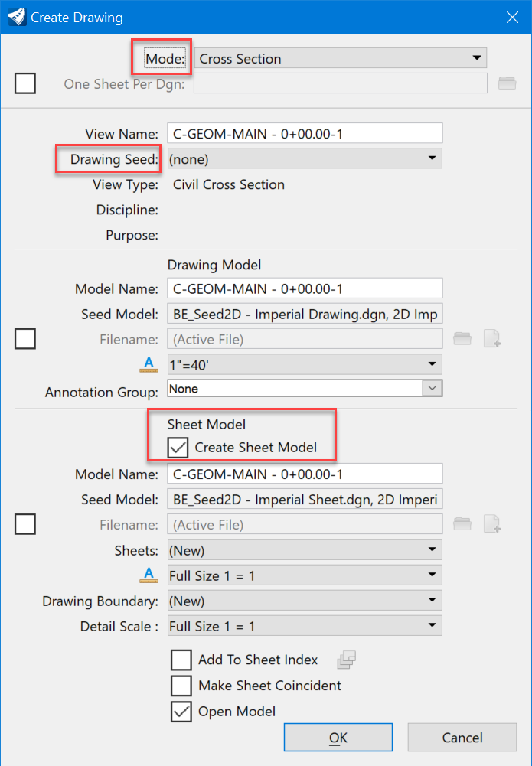Open the Sheets dropdown showing (New)
Image resolution: width=532 pixels, height=766 pixels.
click(305, 550)
